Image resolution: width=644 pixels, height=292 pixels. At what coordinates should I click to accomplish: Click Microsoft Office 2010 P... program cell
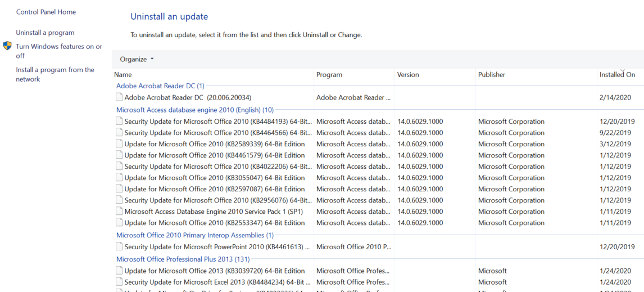pos(353,246)
